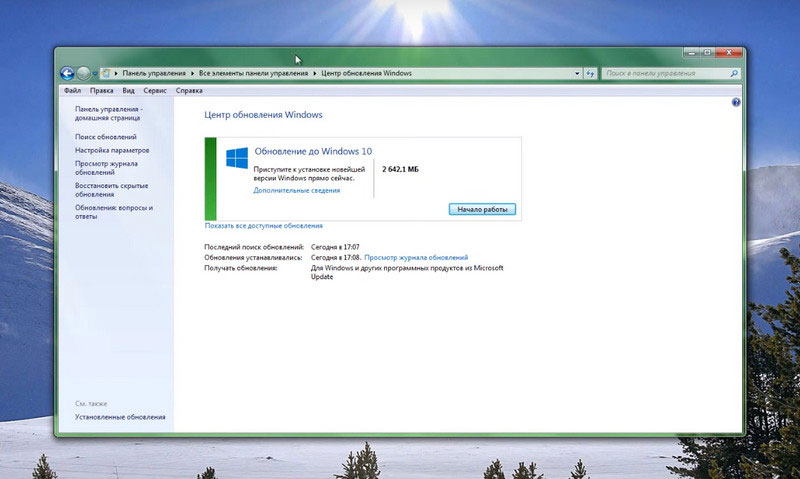Viewport: 800px width, 479px height.
Task: Open the address bar history dropdown arrow
Action: pyautogui.click(x=577, y=73)
